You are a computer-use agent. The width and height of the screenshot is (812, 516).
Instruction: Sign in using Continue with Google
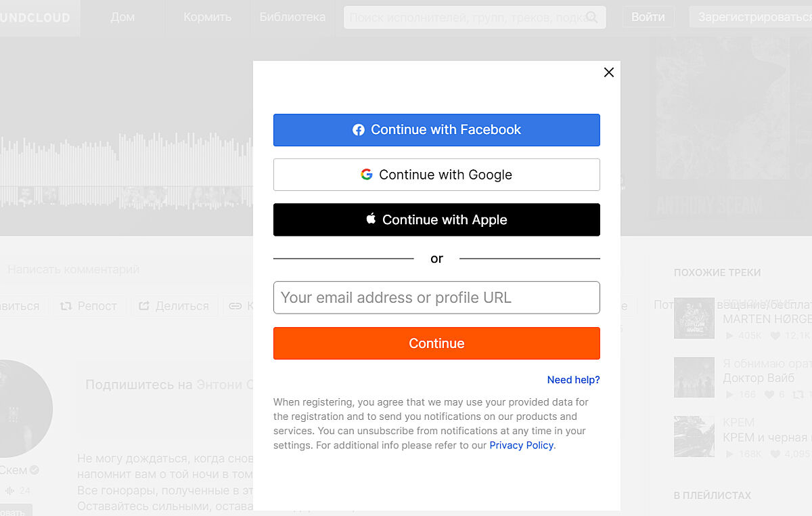click(x=436, y=175)
